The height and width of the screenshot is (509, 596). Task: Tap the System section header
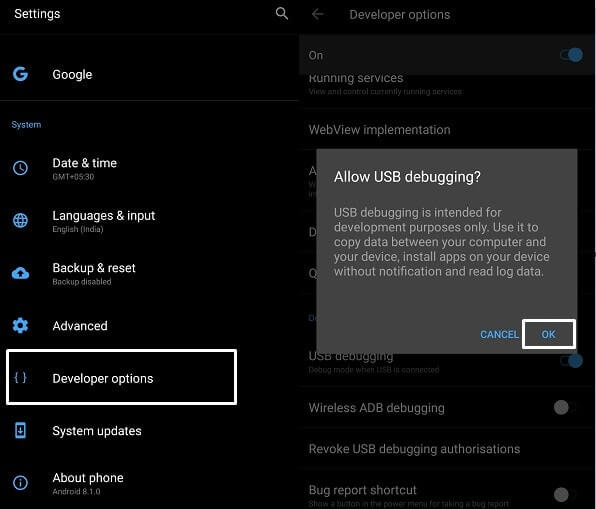coord(26,125)
